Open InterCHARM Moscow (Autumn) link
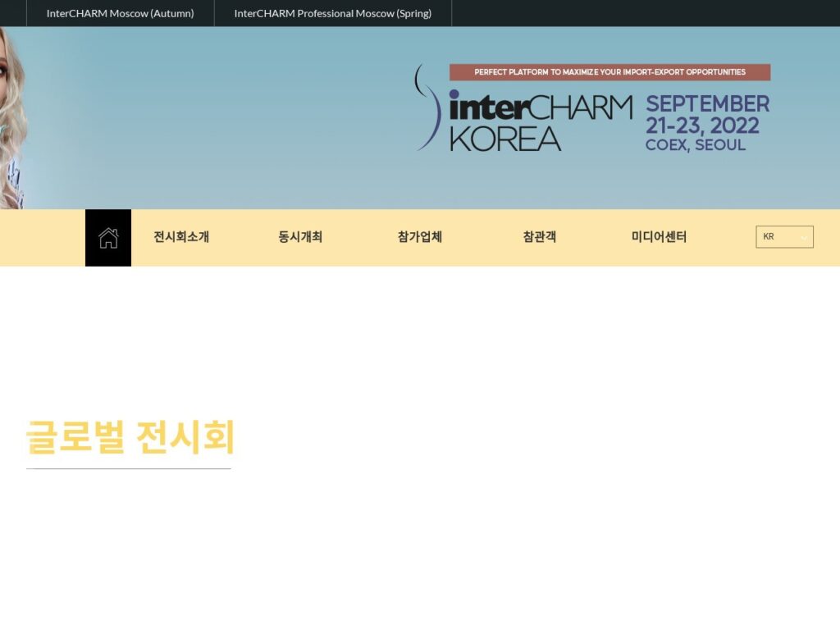The height and width of the screenshot is (630, 840). point(120,13)
